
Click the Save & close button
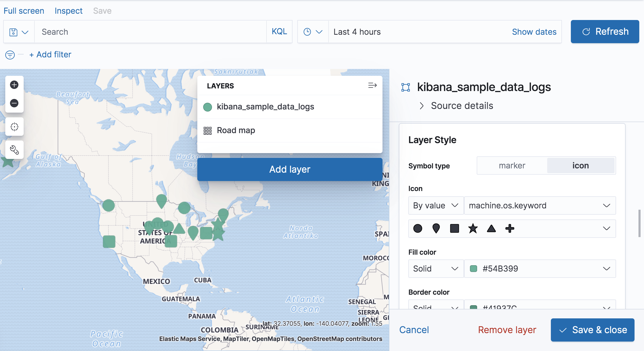point(592,330)
